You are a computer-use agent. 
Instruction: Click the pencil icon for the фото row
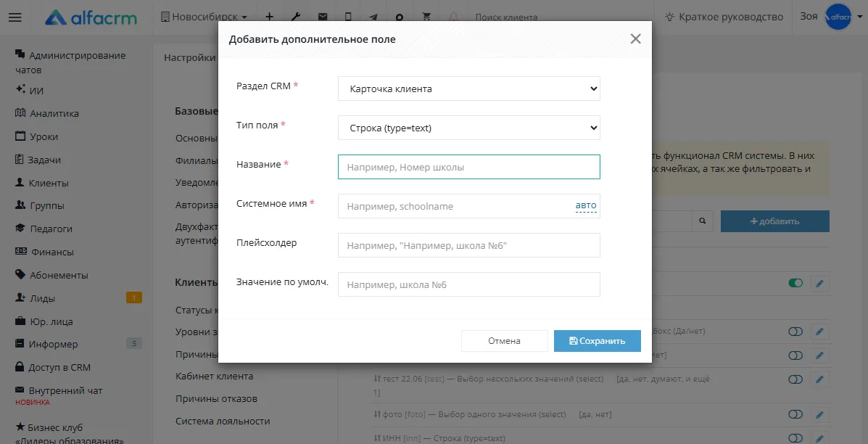[820, 415]
